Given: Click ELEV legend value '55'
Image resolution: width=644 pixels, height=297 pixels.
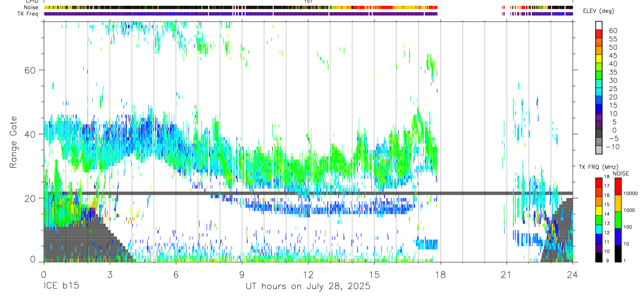Looking at the screenshot, I should click(613, 39).
